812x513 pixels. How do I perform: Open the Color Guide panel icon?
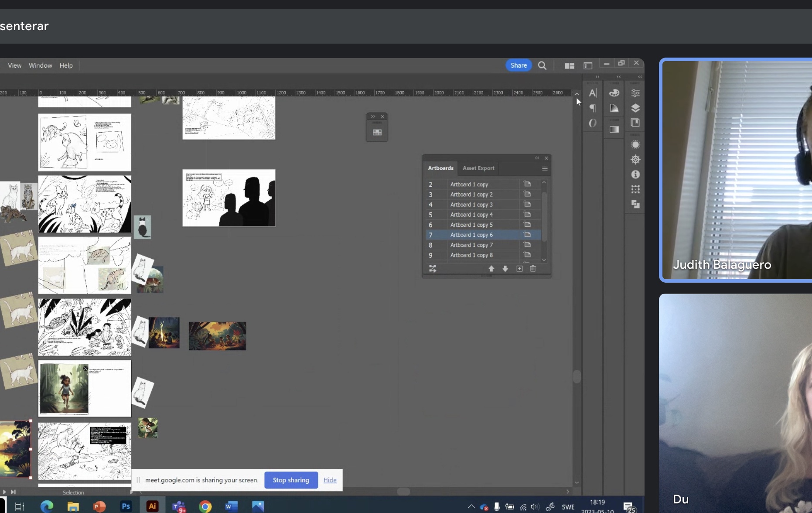[614, 108]
